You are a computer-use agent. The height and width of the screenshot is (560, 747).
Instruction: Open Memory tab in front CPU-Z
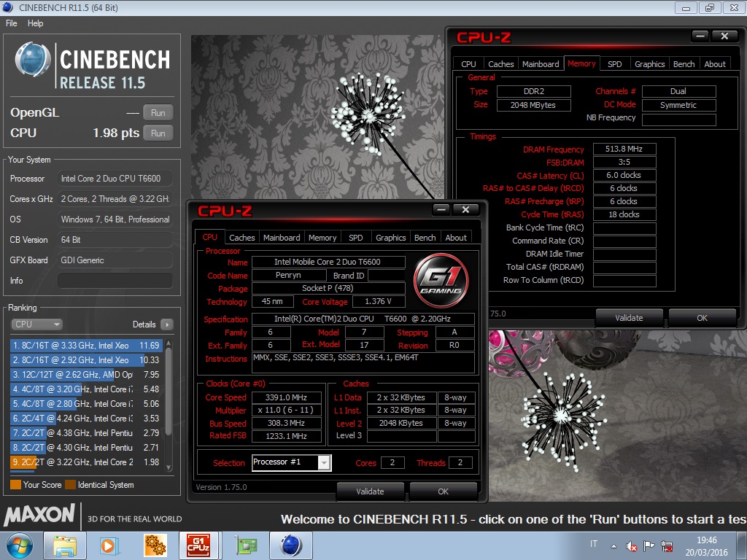(x=322, y=238)
